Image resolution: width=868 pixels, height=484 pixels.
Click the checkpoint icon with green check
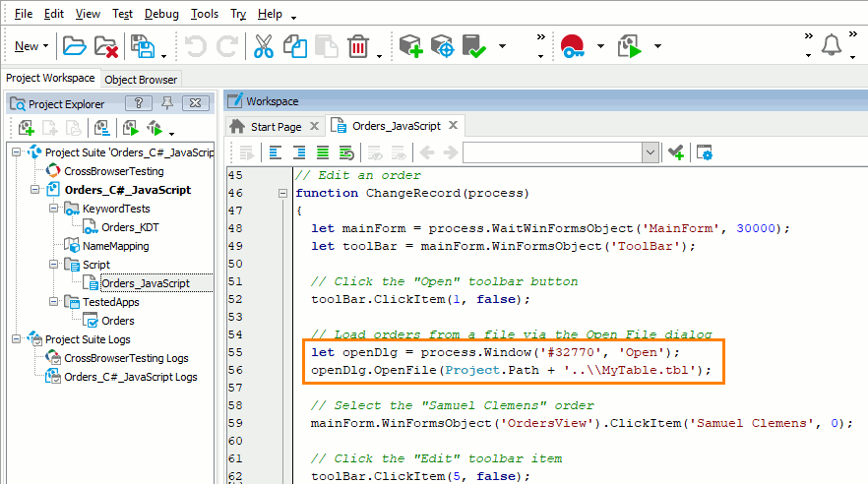[x=474, y=46]
